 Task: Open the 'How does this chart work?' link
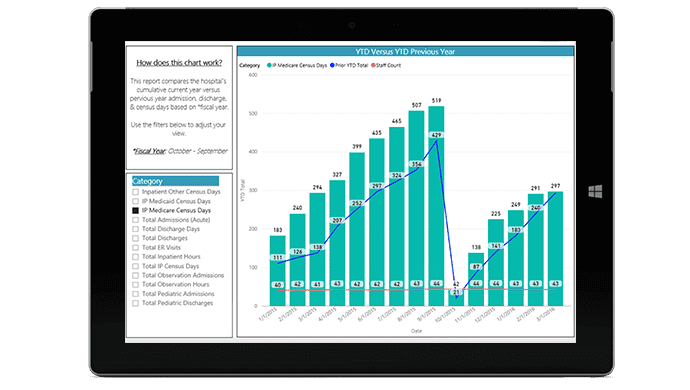coord(179,63)
